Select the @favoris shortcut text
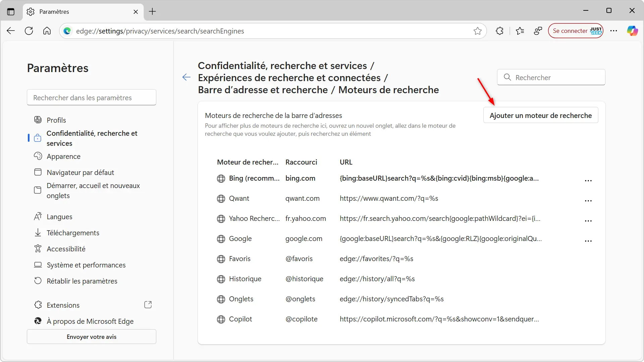644x362 pixels. click(299, 259)
